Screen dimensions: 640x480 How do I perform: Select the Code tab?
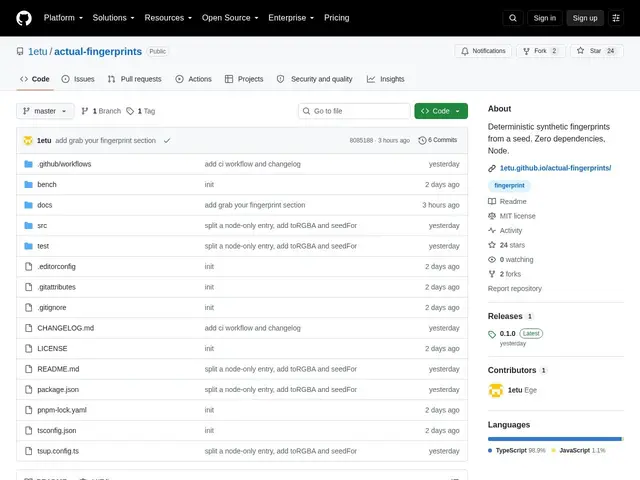click(35, 79)
